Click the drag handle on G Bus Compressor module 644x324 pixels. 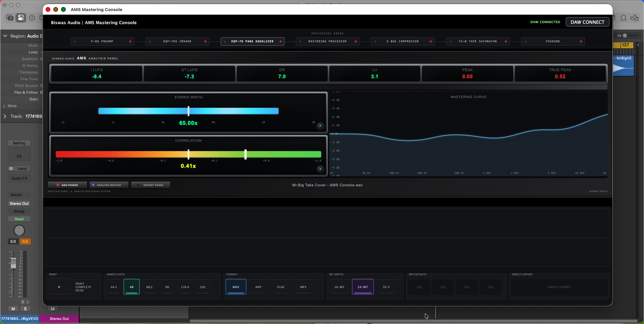[375, 42]
